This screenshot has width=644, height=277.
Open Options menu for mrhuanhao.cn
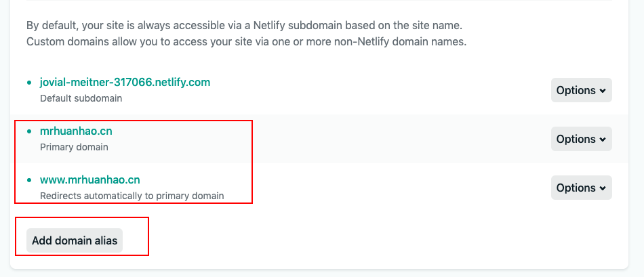(581, 139)
